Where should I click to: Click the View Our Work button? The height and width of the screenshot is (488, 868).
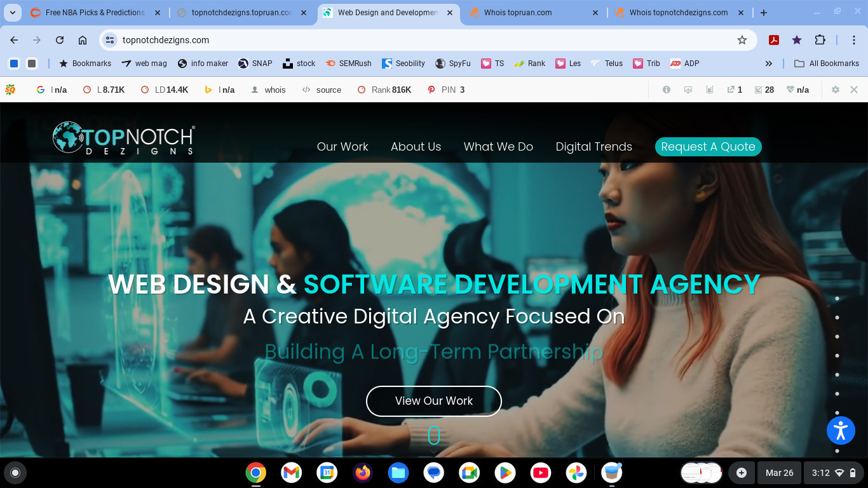click(433, 401)
